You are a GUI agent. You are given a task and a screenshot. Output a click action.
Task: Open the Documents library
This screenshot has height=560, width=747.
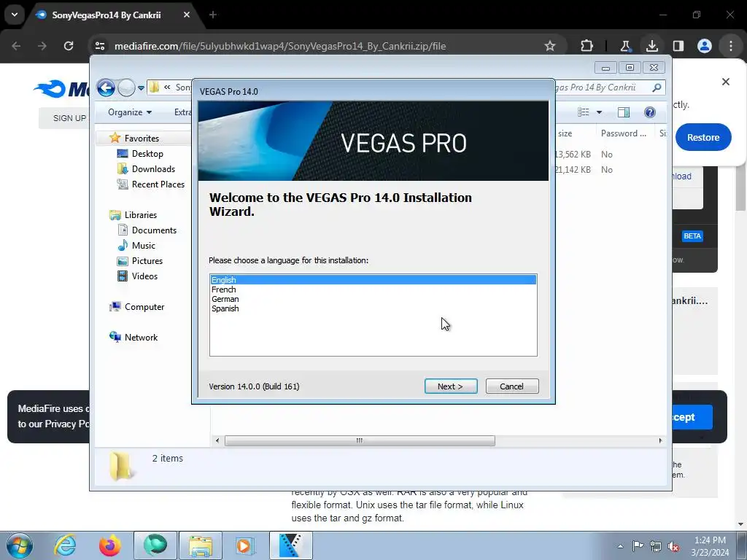click(x=154, y=230)
